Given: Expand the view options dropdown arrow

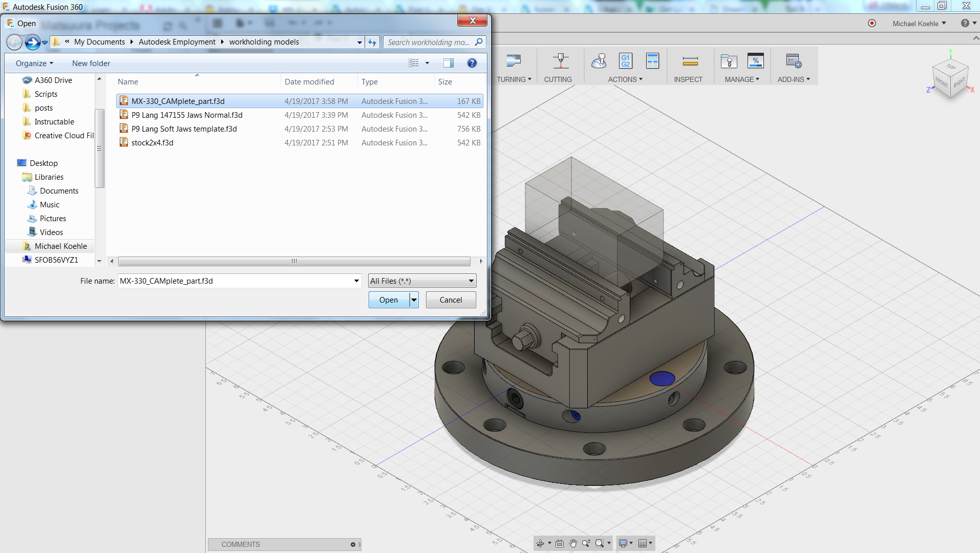Looking at the screenshot, I should [x=427, y=63].
